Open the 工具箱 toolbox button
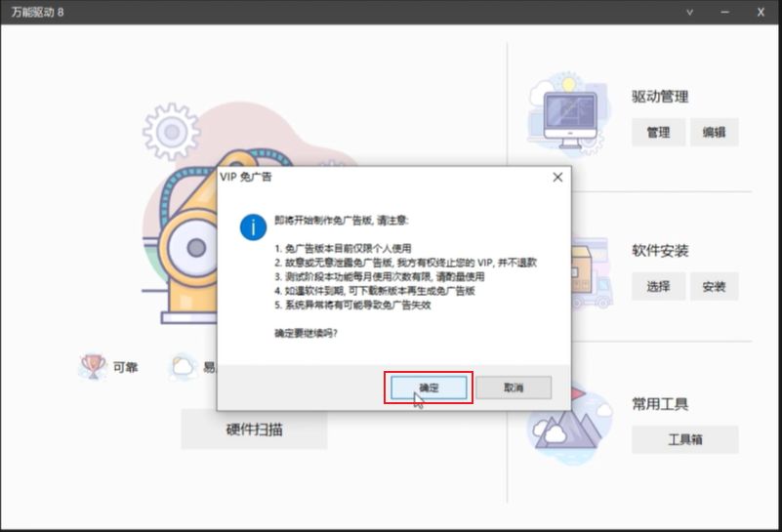 coord(684,439)
